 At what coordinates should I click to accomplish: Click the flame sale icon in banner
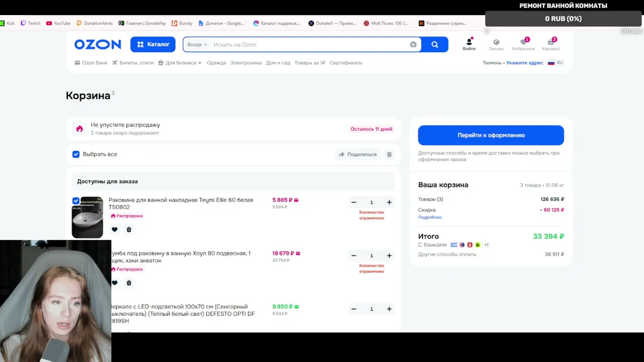pyautogui.click(x=79, y=129)
